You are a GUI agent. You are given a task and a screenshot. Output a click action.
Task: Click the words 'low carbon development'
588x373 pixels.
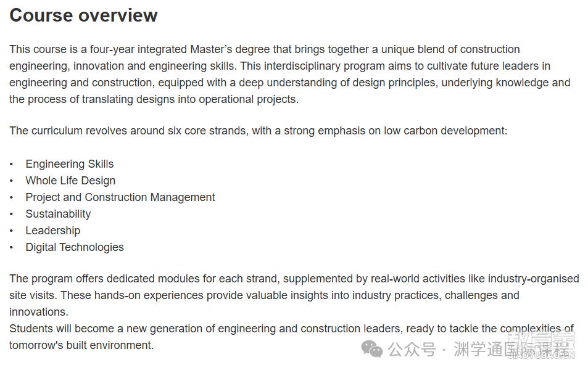click(444, 131)
